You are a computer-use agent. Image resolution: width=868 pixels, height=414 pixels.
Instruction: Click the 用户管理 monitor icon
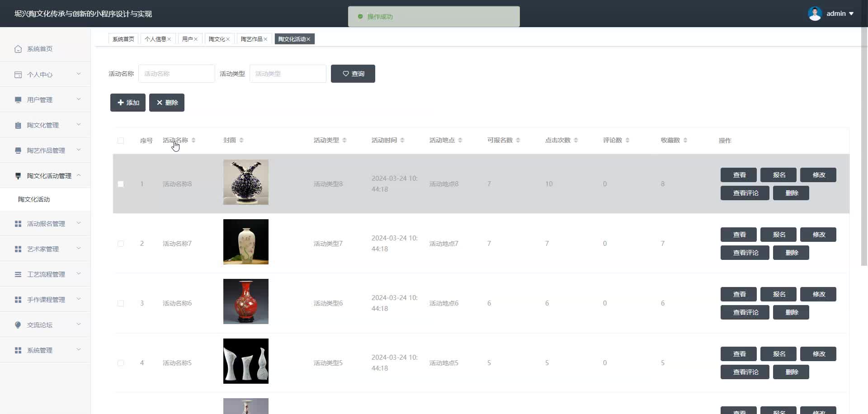(18, 100)
